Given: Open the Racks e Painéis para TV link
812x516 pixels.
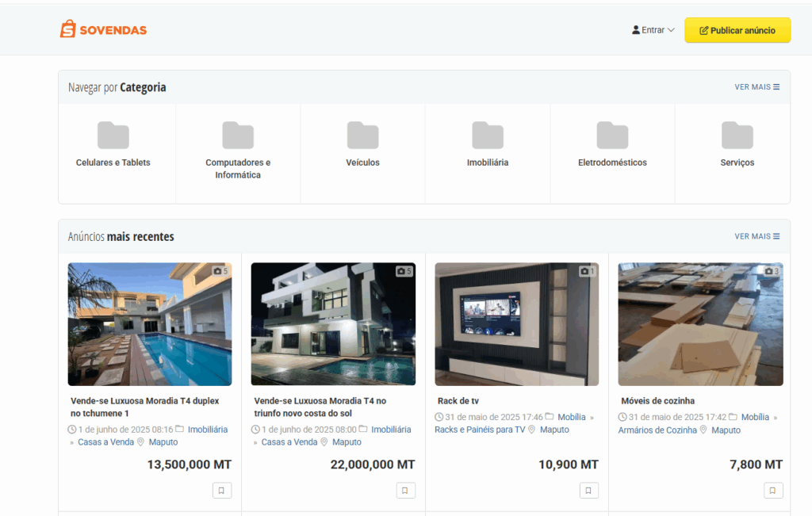Looking at the screenshot, I should [x=480, y=430].
